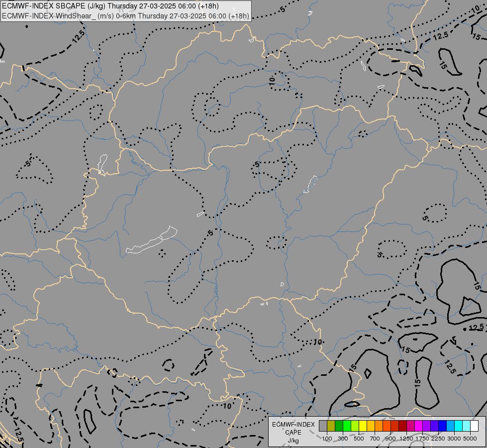
Task: Select the 700 legend value
Action: click(x=375, y=439)
